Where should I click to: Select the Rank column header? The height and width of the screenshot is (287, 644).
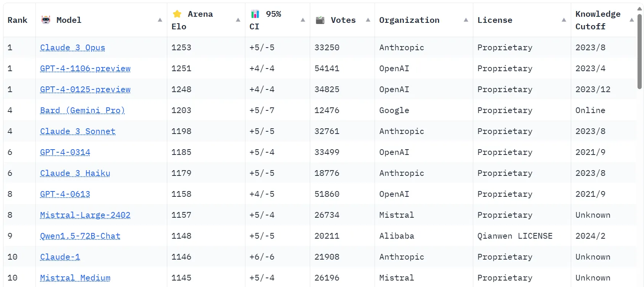18,20
